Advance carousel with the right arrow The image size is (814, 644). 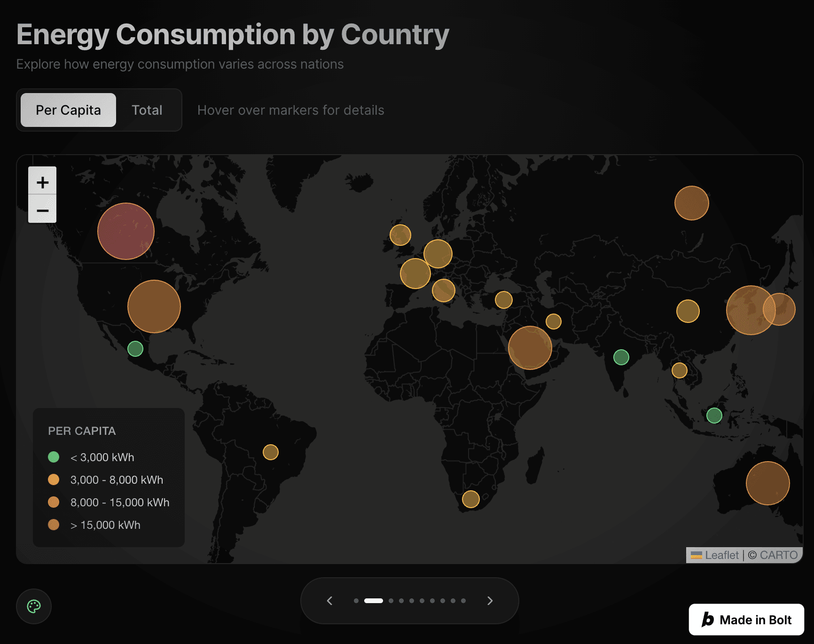(490, 600)
